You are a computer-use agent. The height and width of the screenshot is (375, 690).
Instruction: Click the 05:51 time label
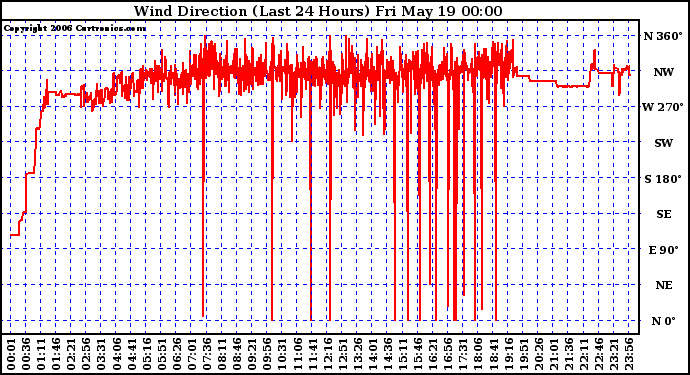(x=161, y=354)
